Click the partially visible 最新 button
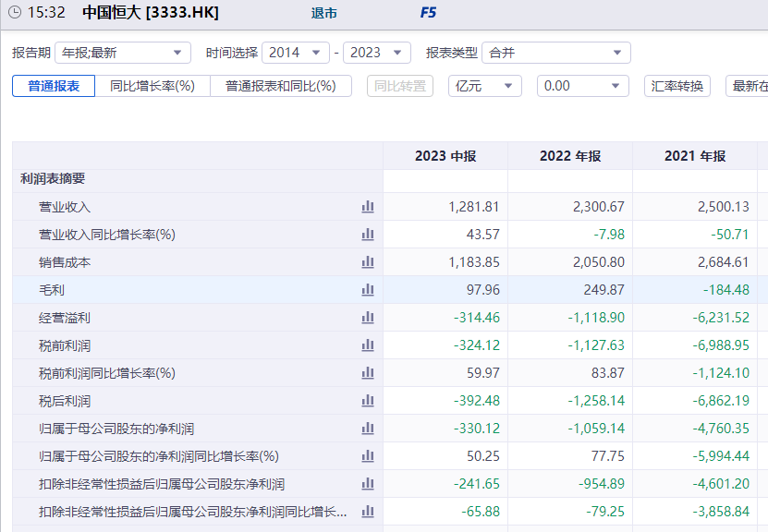The width and height of the screenshot is (768, 532). pos(747,86)
